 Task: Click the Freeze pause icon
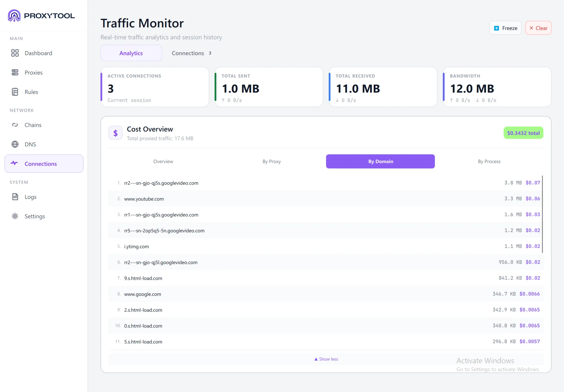(496, 28)
